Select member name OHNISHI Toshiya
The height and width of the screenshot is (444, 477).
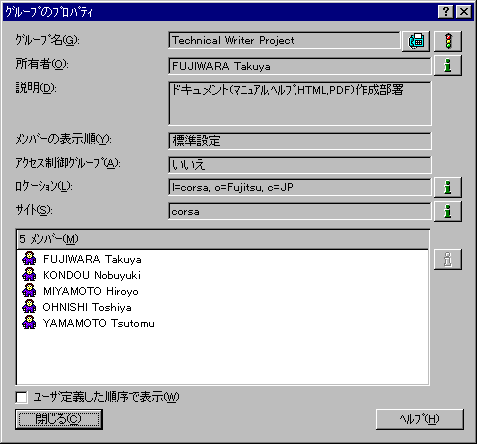click(87, 307)
